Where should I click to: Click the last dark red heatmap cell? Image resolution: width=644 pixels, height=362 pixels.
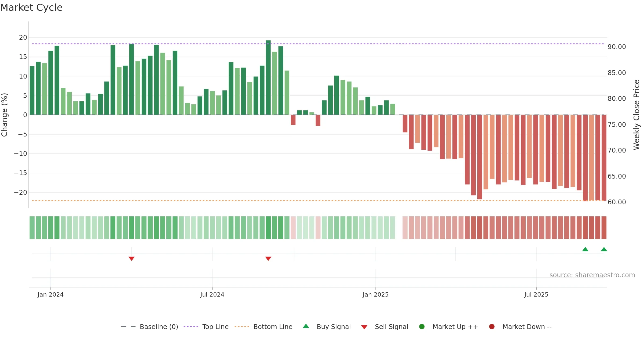tap(604, 228)
